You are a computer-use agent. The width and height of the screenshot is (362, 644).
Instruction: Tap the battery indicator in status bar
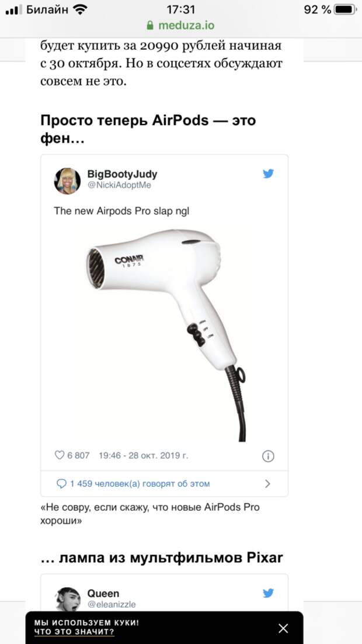pyautogui.click(x=344, y=9)
